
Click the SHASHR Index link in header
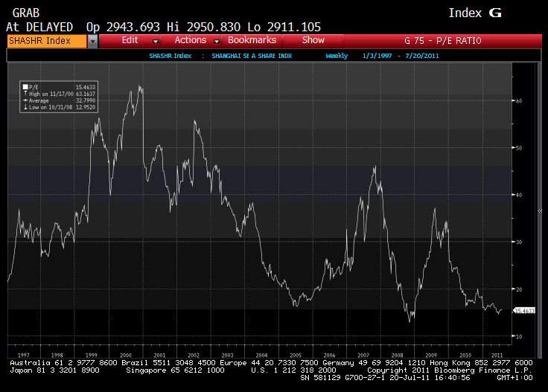coord(171,56)
